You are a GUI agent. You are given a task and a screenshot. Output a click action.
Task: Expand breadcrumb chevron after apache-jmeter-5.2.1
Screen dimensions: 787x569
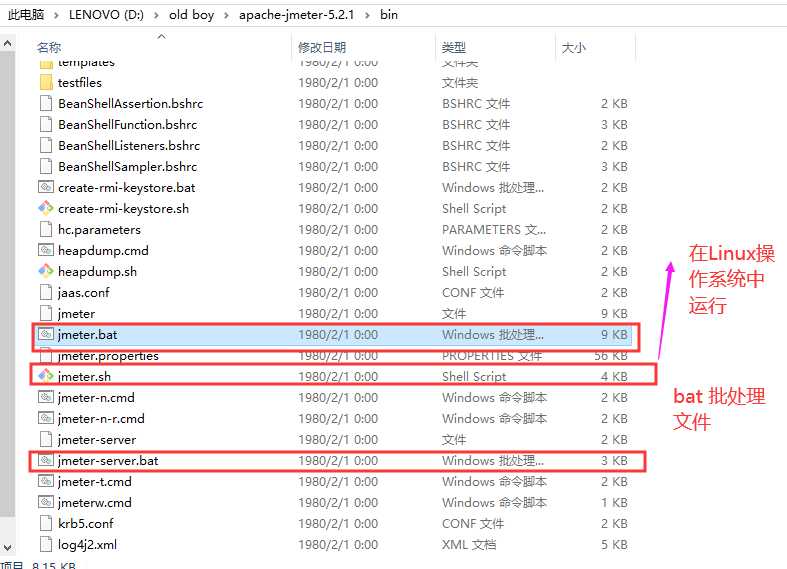point(367,15)
